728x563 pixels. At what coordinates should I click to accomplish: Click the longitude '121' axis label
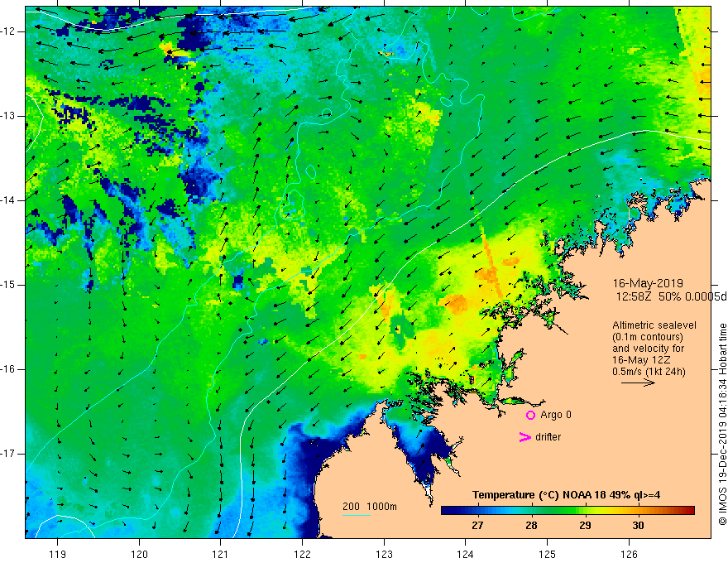[x=221, y=554]
